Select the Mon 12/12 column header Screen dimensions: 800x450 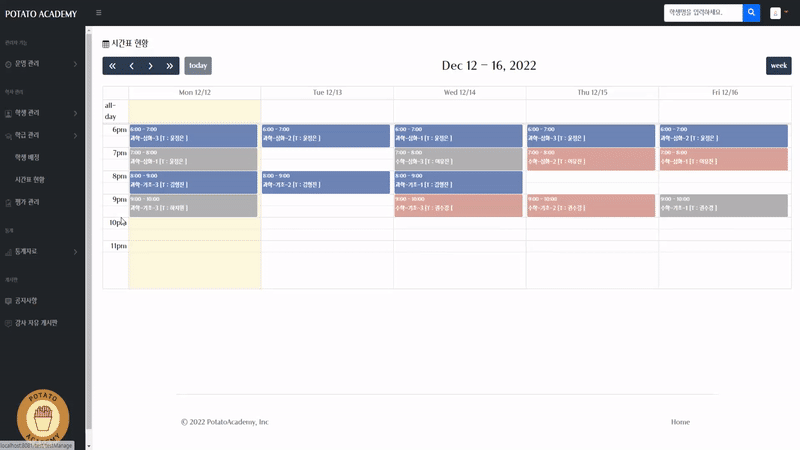point(194,92)
